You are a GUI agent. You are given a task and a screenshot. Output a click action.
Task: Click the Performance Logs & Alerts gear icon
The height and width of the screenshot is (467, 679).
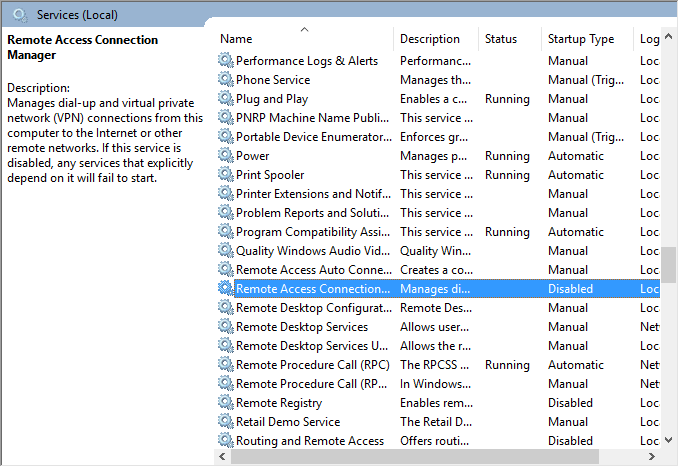coord(226,60)
